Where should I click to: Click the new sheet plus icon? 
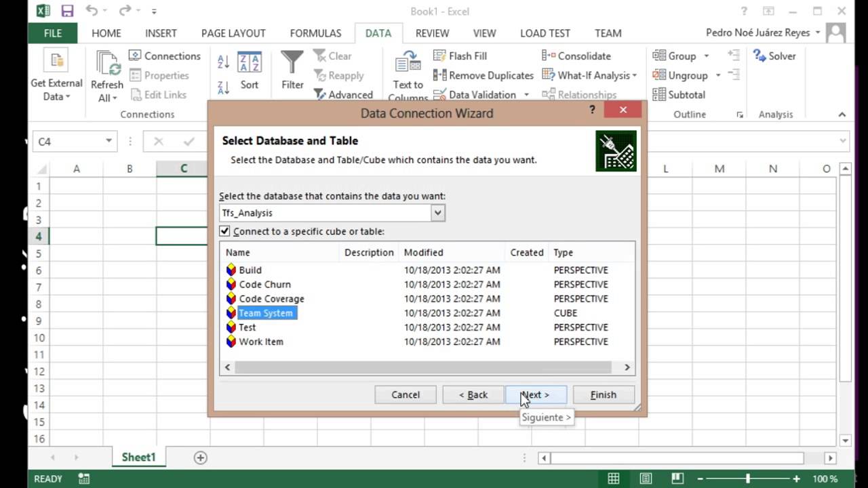click(x=200, y=457)
